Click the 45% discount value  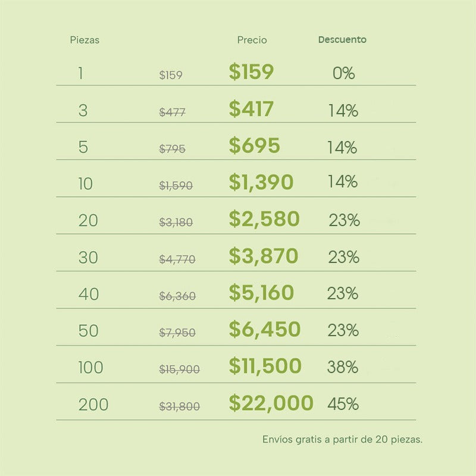click(x=343, y=405)
